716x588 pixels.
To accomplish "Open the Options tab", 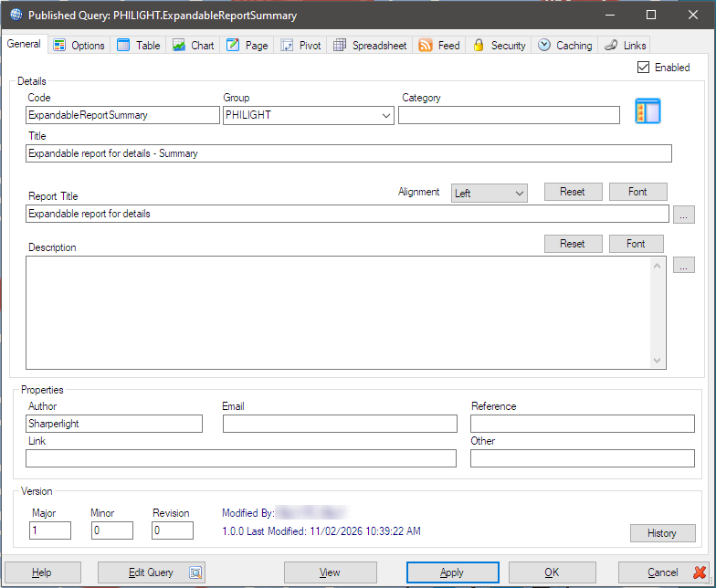I will tap(79, 46).
